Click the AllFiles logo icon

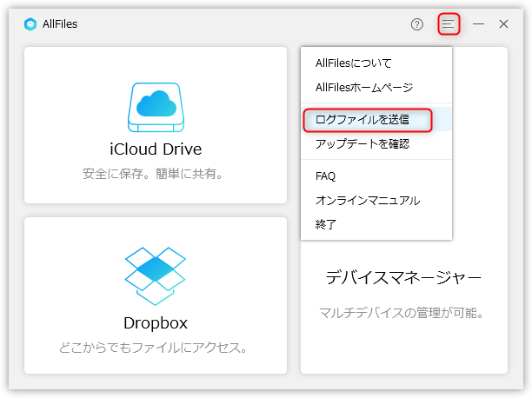pos(30,24)
